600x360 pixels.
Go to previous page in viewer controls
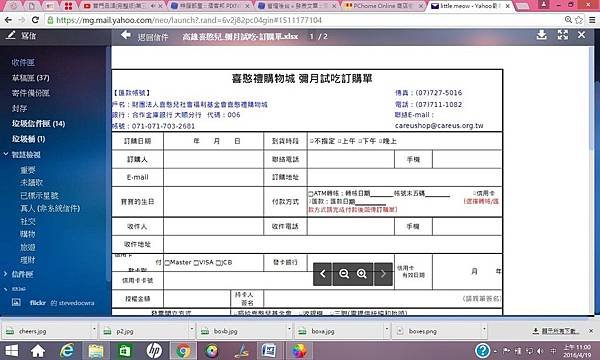(x=323, y=274)
